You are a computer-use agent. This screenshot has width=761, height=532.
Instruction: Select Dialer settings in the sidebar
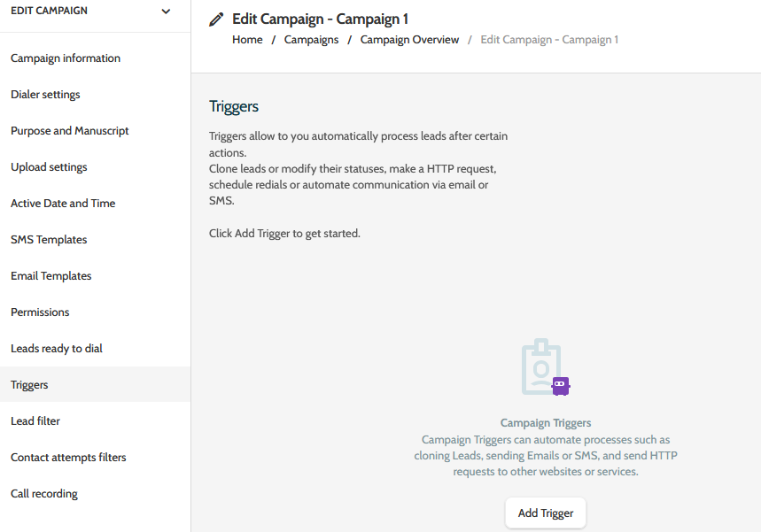(x=47, y=94)
